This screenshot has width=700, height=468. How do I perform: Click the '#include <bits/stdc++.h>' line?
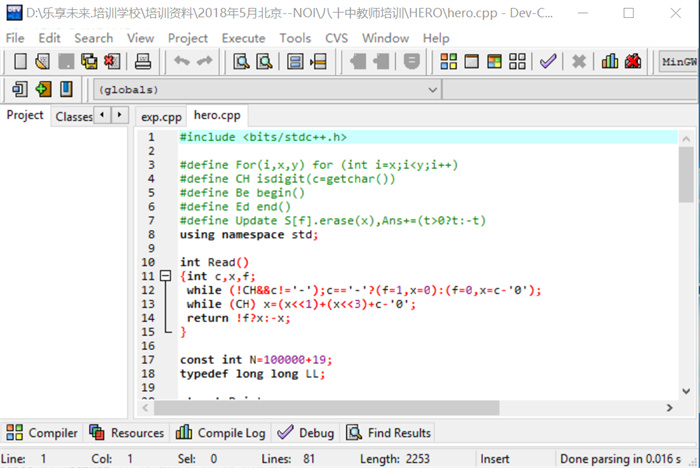pyautogui.click(x=263, y=137)
